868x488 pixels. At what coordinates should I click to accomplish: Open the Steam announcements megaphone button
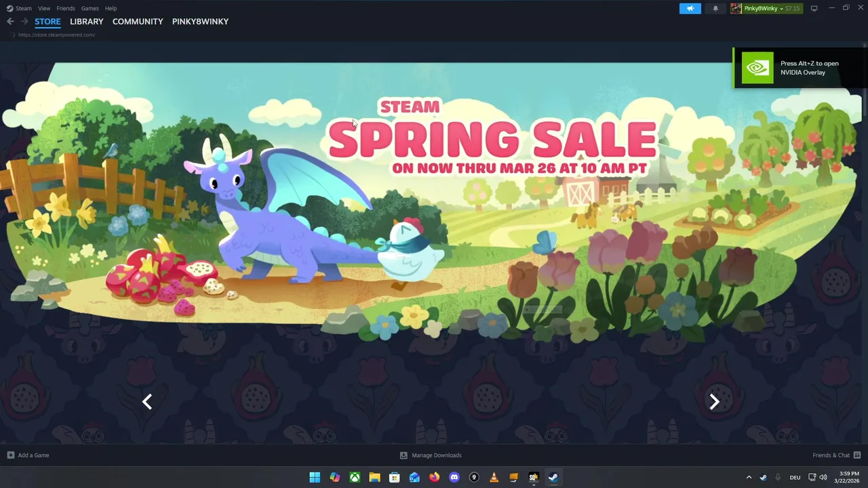pyautogui.click(x=690, y=8)
